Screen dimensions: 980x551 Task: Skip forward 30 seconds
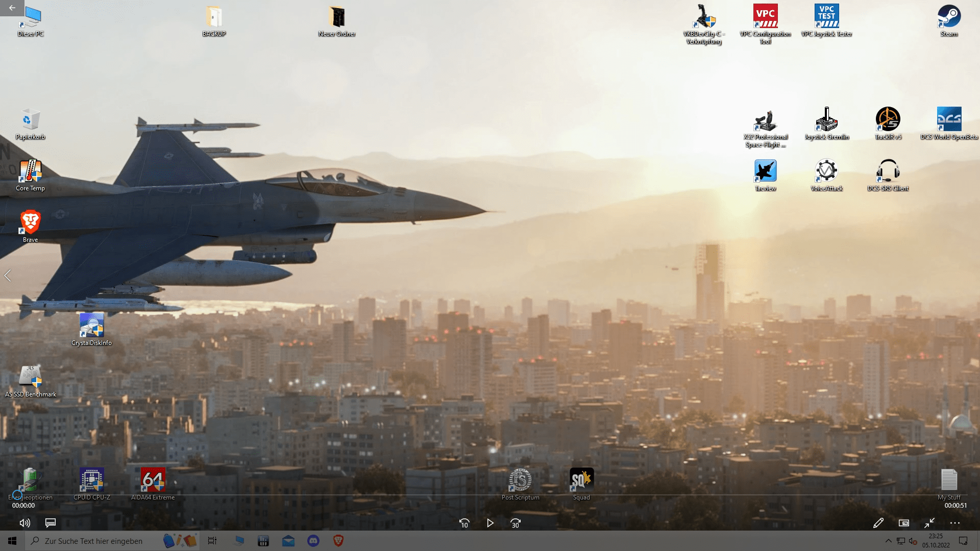[x=516, y=523]
